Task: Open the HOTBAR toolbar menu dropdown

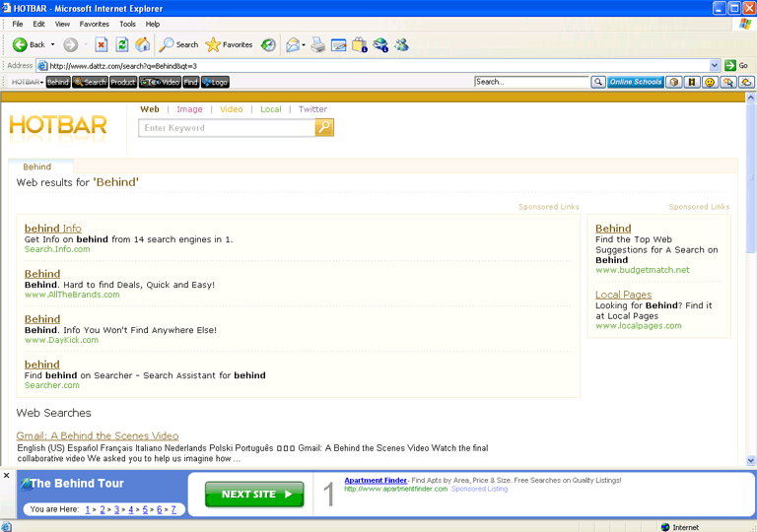Action: point(28,82)
